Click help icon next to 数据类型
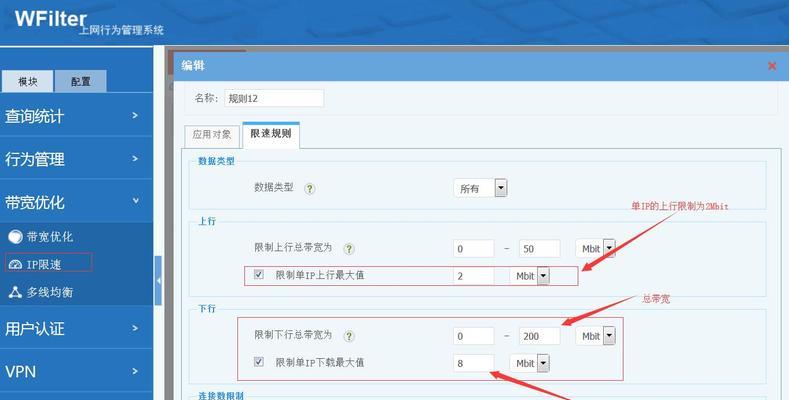The width and height of the screenshot is (789, 400). [x=309, y=189]
